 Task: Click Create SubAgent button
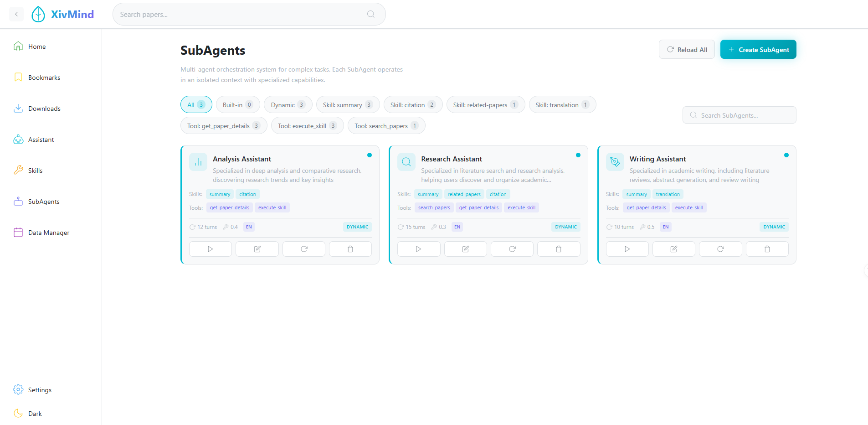[x=758, y=49]
